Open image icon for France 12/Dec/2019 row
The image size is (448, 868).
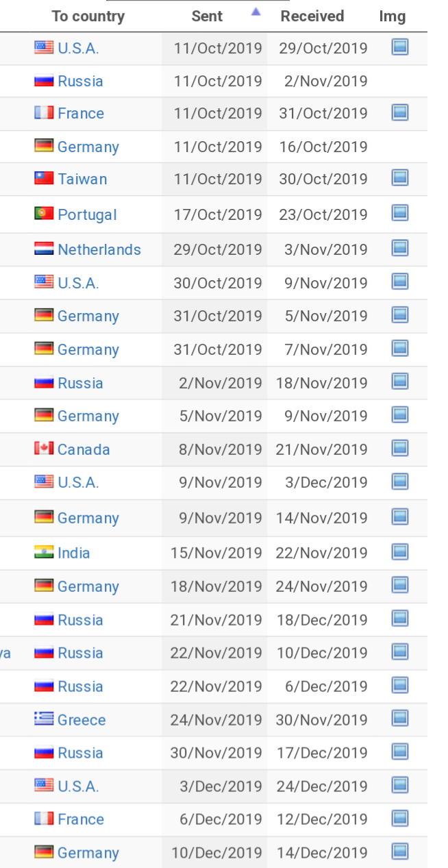400,818
